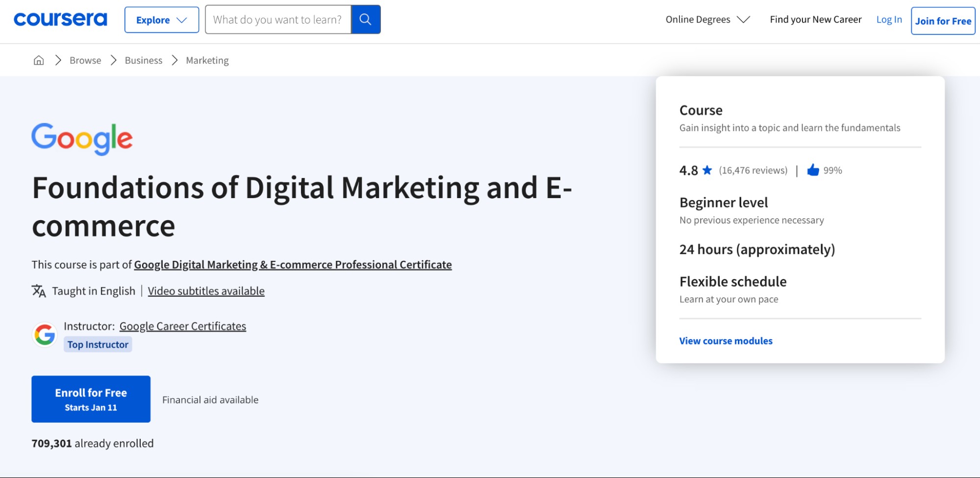Focus the 'What do you want to learn?' field
This screenshot has height=478, width=980.
(278, 20)
